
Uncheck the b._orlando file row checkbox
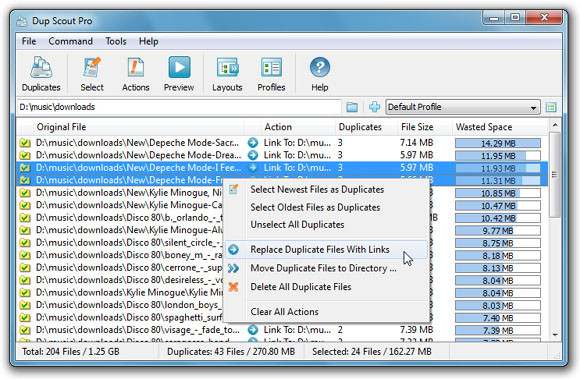click(25, 218)
